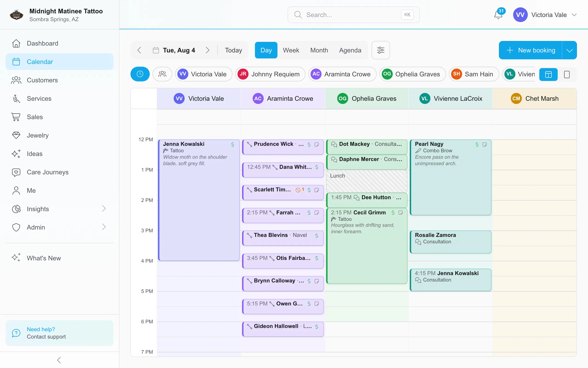Open the date picker calendar icon
Screen dimensions: 588x368
(156, 50)
